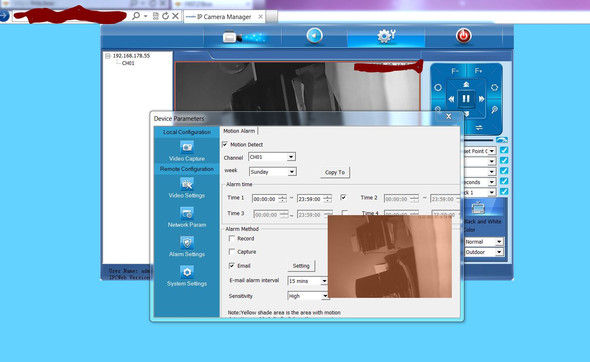The image size is (590, 362).
Task: Toggle the Time 3 enable checkbox
Action: (344, 213)
